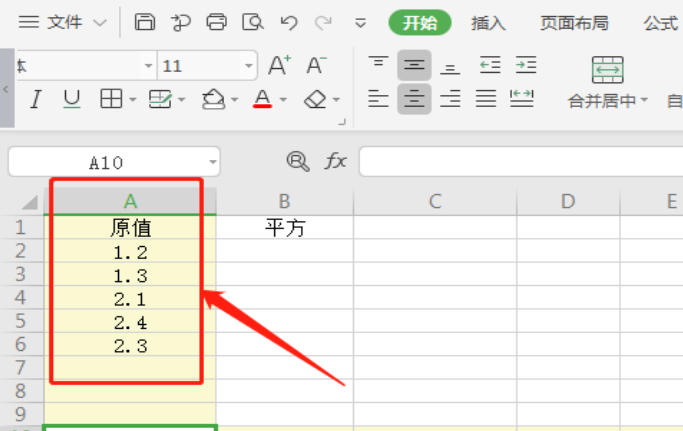Open the borders dropdown arrow
This screenshot has width=683, height=431.
click(x=133, y=100)
